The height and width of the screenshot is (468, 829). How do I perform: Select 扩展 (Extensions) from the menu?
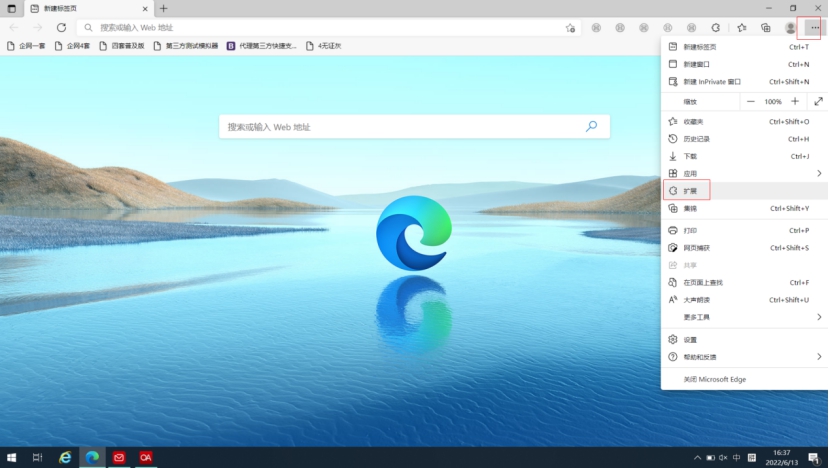pyautogui.click(x=690, y=190)
